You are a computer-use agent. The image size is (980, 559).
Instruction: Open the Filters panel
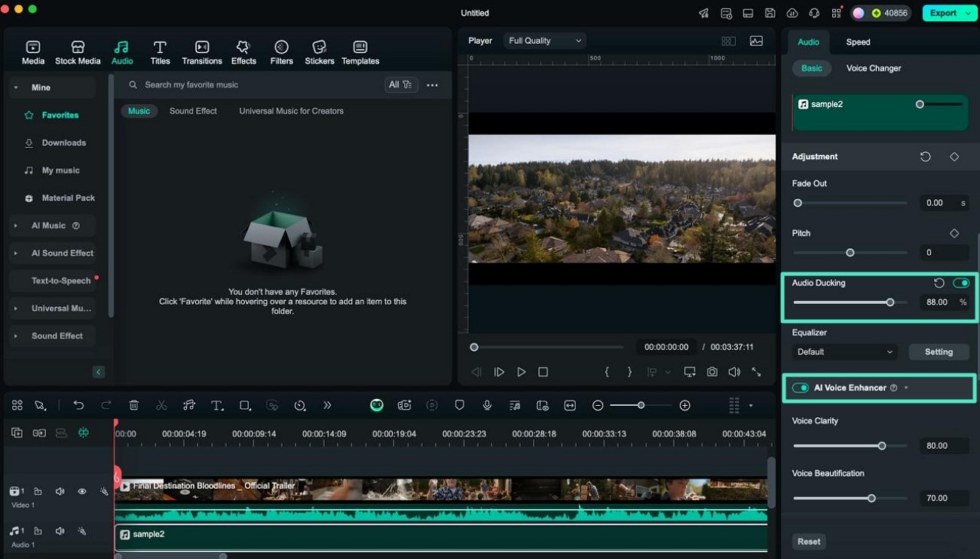(281, 53)
